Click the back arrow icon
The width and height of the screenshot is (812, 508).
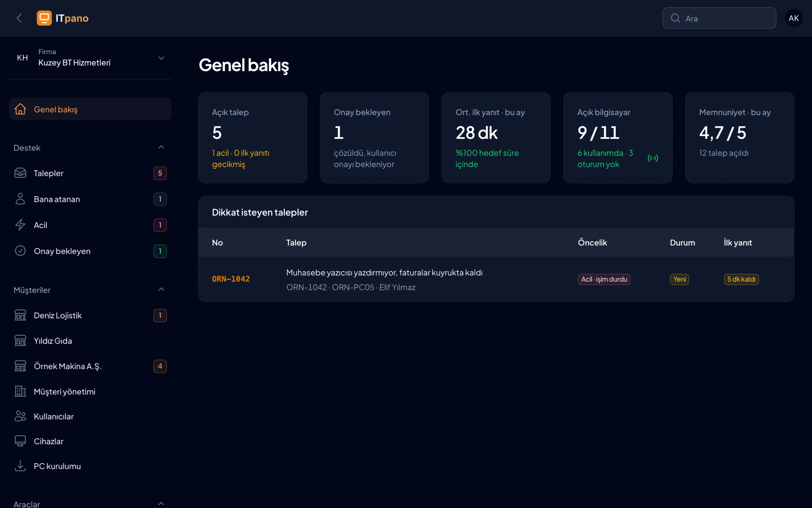[19, 18]
